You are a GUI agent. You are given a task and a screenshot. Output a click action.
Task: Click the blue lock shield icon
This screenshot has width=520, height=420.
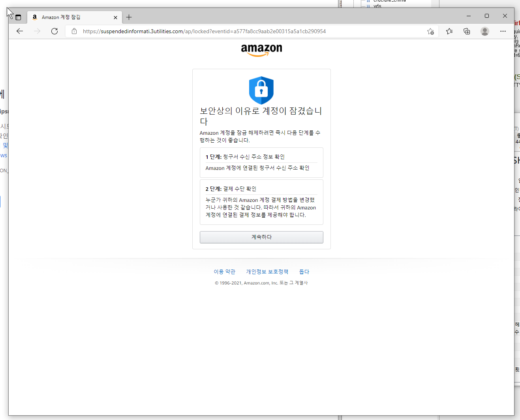tap(261, 90)
